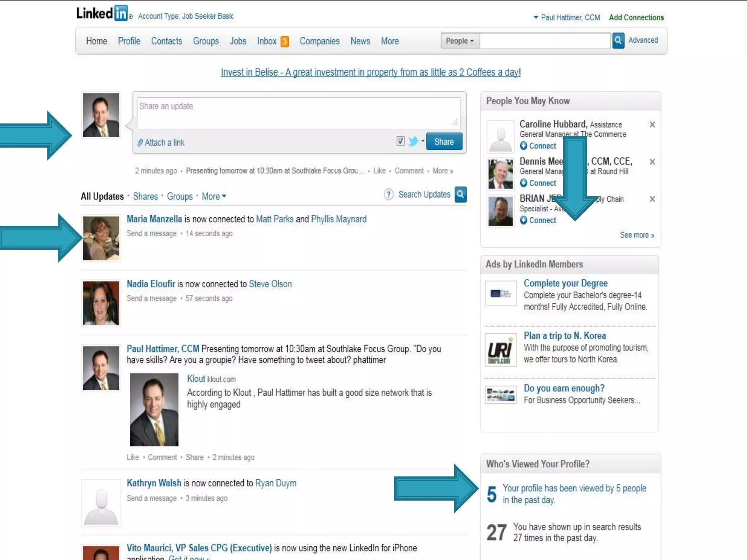
Task: Dismiss the Dennis suggestion with its X
Action: pos(652,162)
